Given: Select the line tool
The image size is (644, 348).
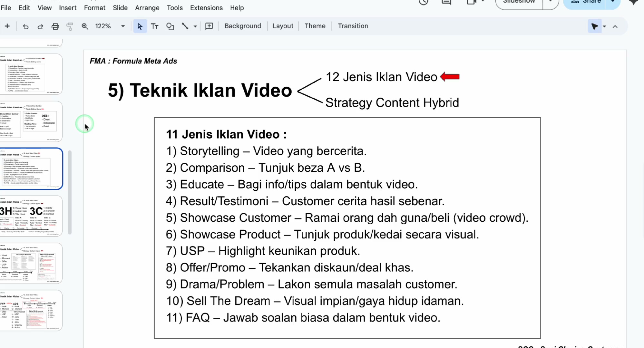Looking at the screenshot, I should coord(185,26).
